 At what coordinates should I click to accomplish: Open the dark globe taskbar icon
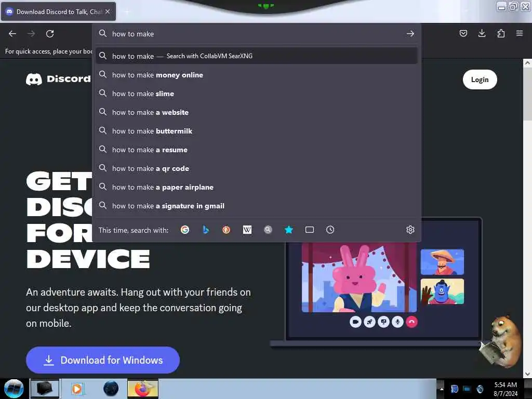111,389
